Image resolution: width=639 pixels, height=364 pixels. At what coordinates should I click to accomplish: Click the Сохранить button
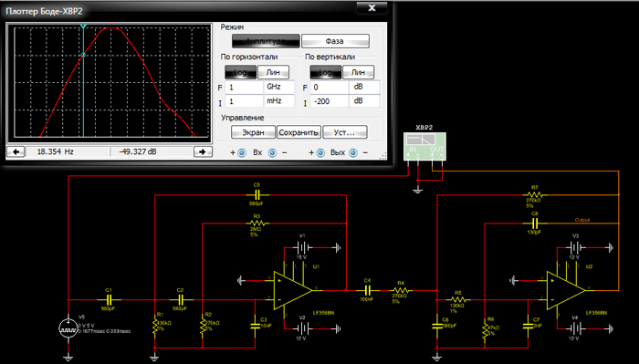coord(299,132)
